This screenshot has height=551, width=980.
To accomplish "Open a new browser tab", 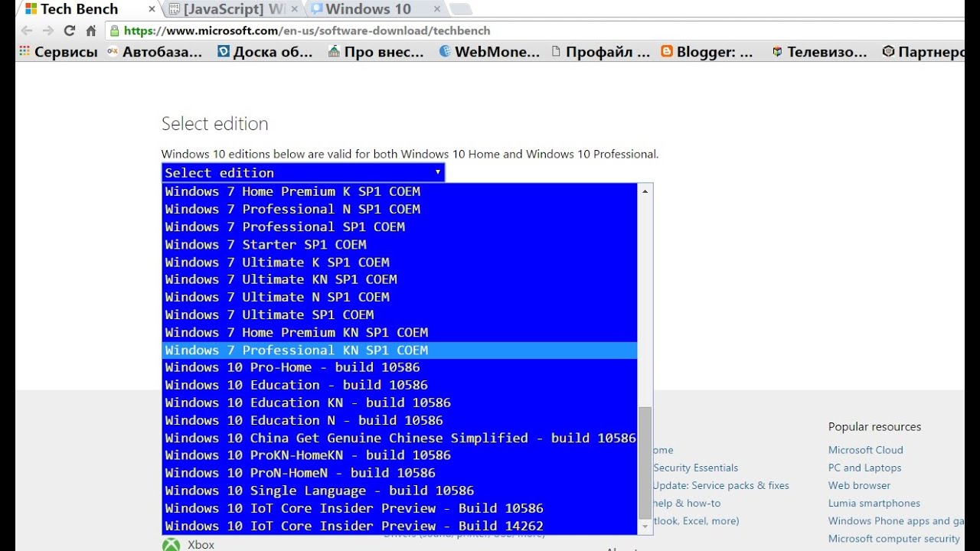I will [460, 9].
